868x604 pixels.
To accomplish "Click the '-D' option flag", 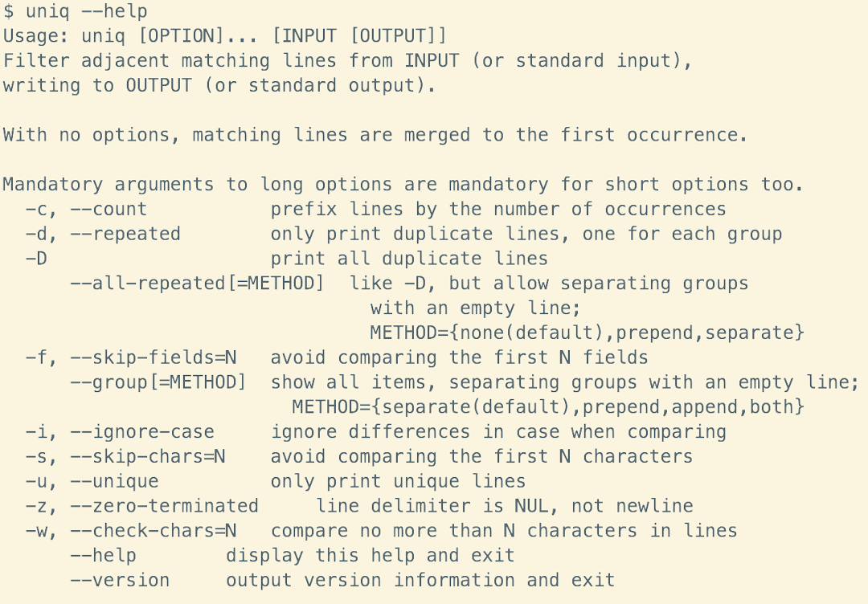I will (36, 259).
